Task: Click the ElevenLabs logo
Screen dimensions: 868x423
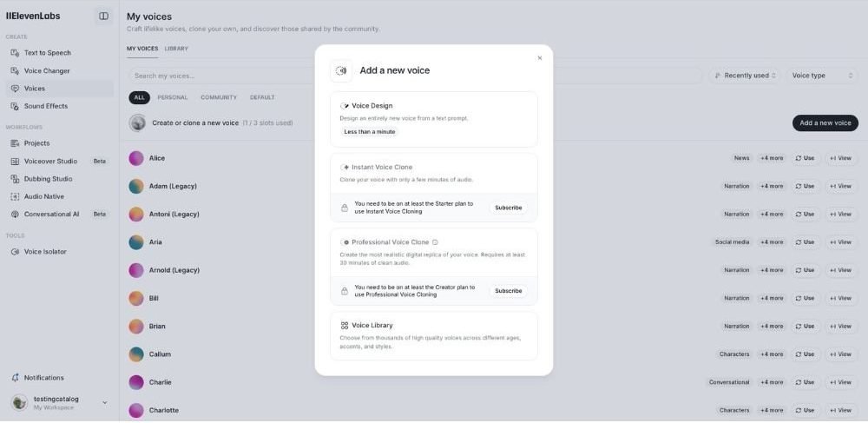Action: [x=33, y=16]
